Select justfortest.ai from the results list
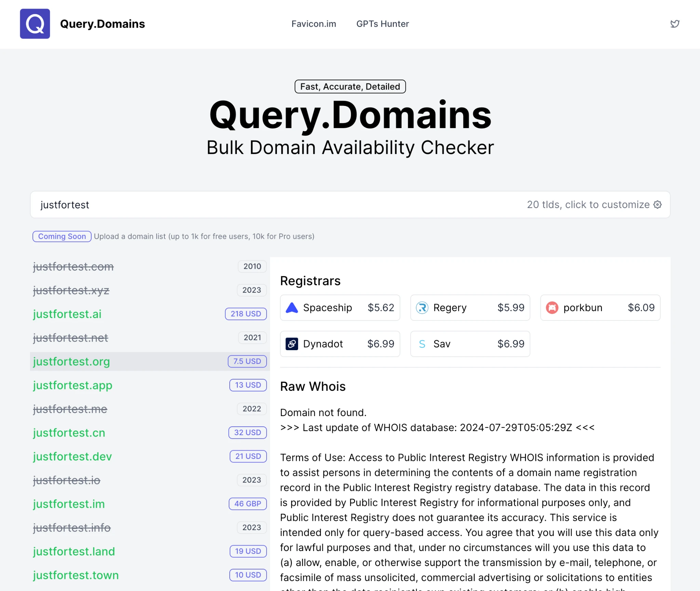 point(67,314)
